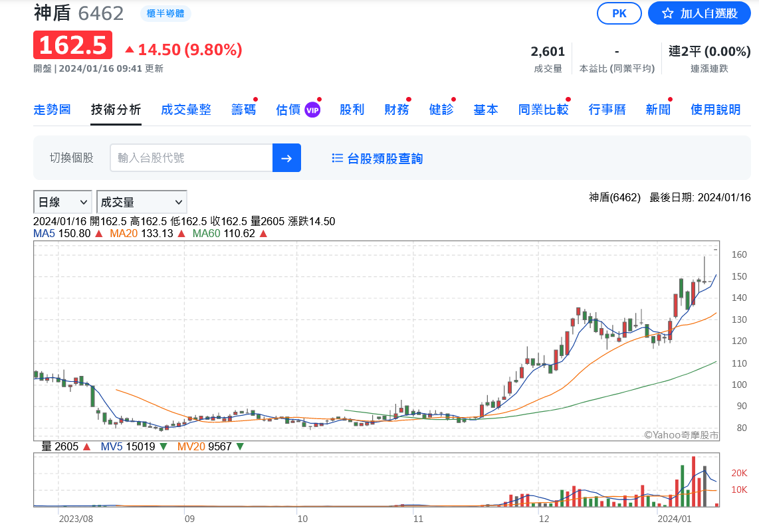This screenshot has height=532, width=759.
Task: Add stock via 加入自選股 button
Action: (699, 13)
